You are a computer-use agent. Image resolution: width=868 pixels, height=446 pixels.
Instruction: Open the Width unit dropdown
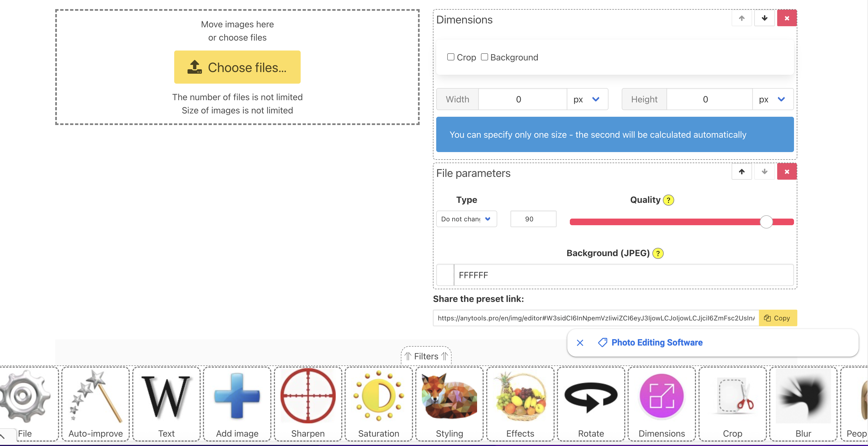(587, 99)
